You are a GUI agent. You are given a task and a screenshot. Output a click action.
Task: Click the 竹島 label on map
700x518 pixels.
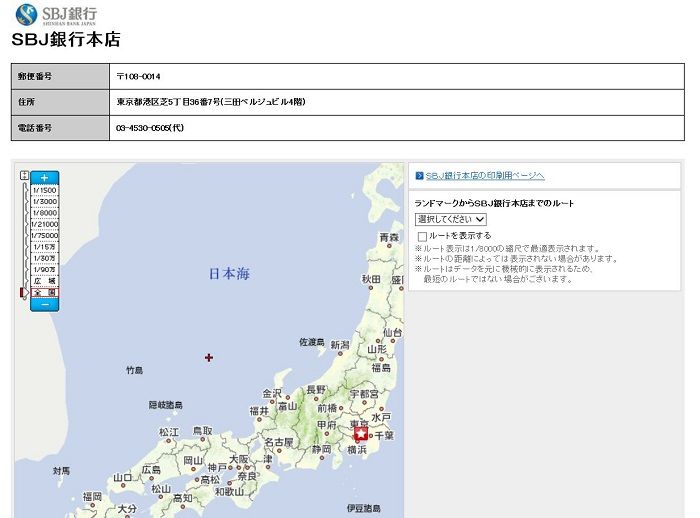[134, 370]
